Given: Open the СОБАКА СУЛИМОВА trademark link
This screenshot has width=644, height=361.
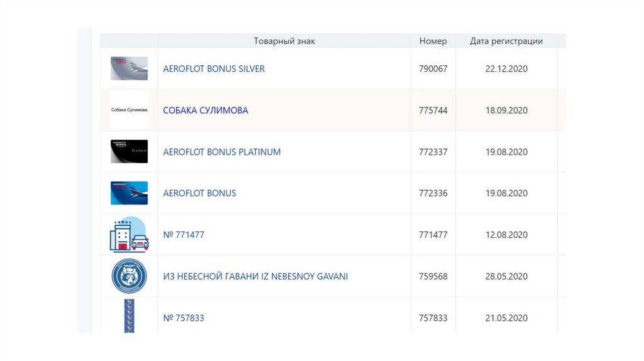Looking at the screenshot, I should coord(206,110).
